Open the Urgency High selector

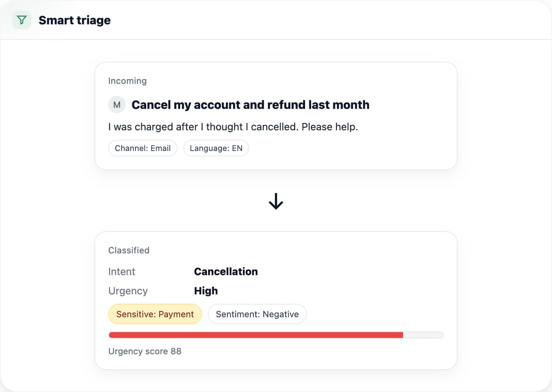(206, 290)
